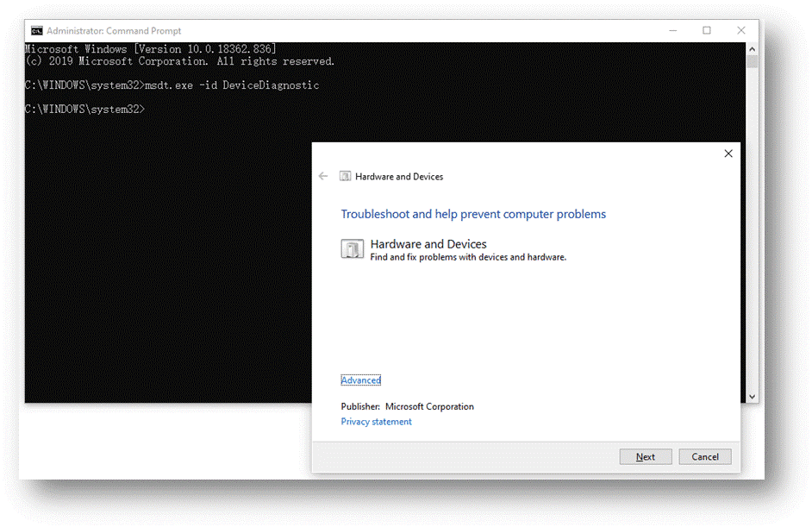This screenshot has height=527, width=812.
Task: Click the back arrow in troubleshooter dialog
Action: [x=323, y=176]
